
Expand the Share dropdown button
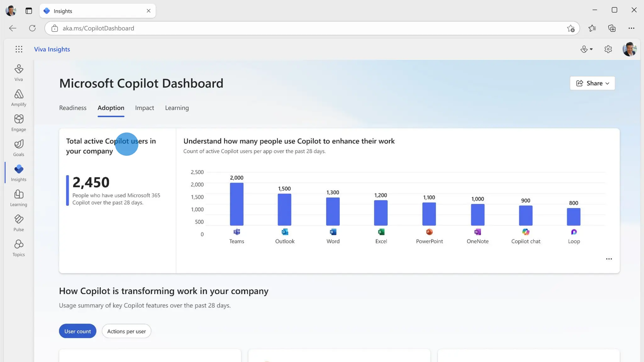592,83
